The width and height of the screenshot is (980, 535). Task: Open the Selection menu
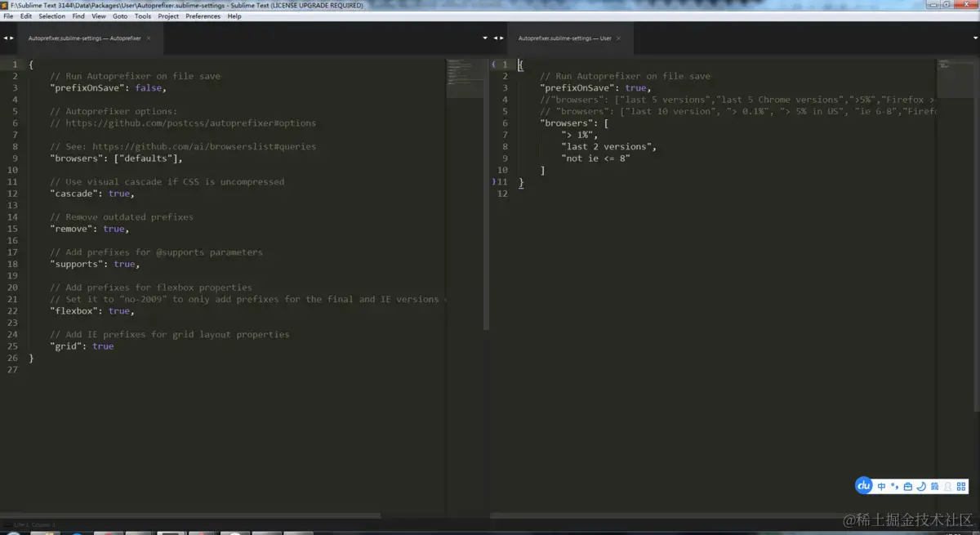[x=51, y=16]
